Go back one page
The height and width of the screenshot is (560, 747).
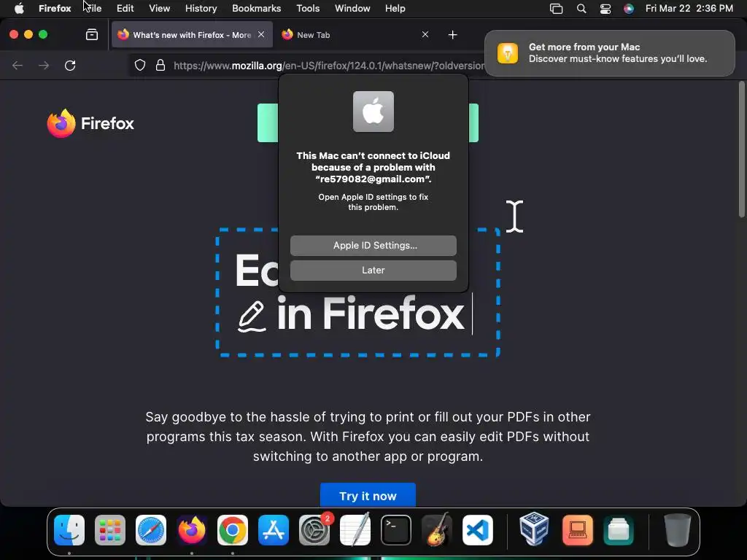point(18,65)
